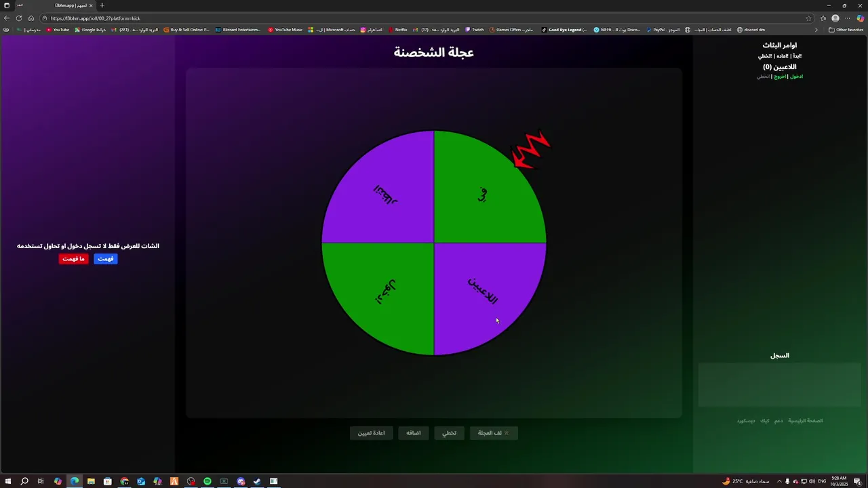The image size is (868, 488).
Task: Click the green !خروج command text
Action: point(781,77)
